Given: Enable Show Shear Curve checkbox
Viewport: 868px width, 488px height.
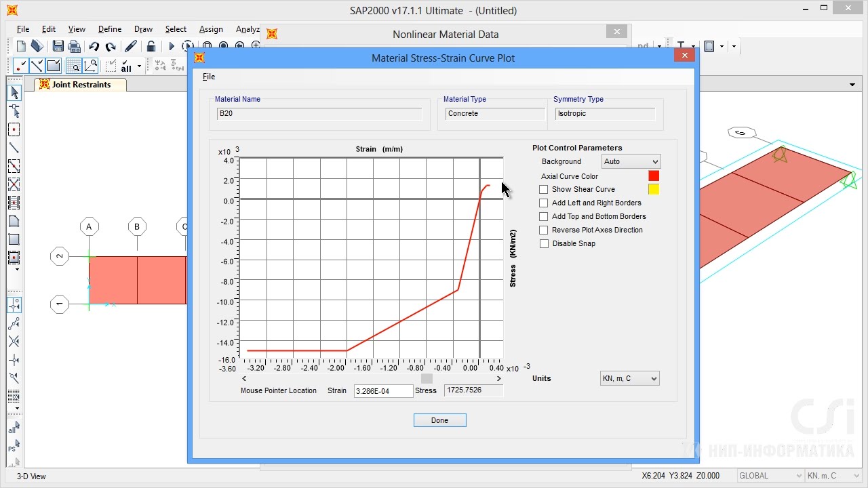Looking at the screenshot, I should [x=544, y=190].
